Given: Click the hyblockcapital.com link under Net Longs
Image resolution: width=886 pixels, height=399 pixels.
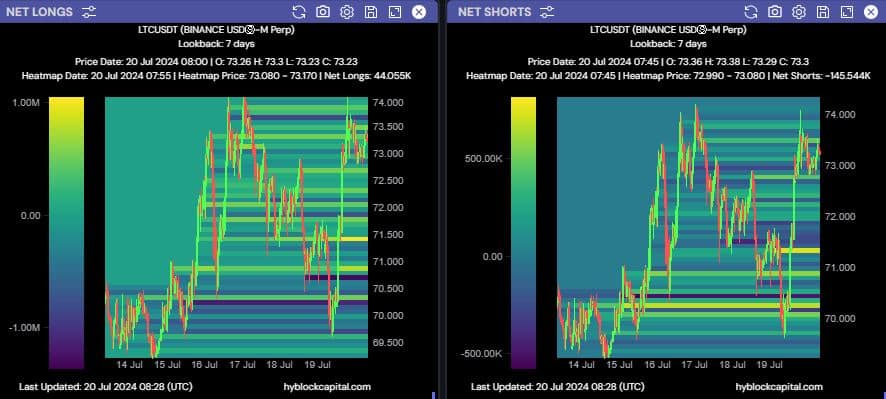Looking at the screenshot, I should 327,387.
